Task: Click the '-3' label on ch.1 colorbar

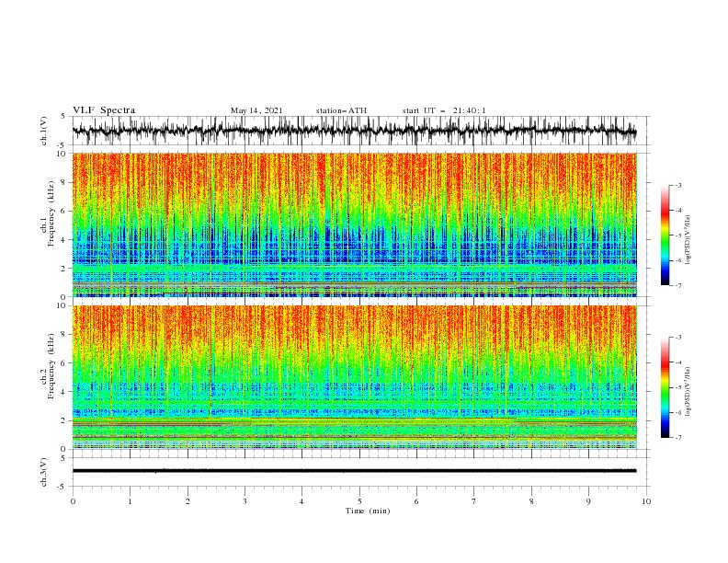Action: (677, 185)
